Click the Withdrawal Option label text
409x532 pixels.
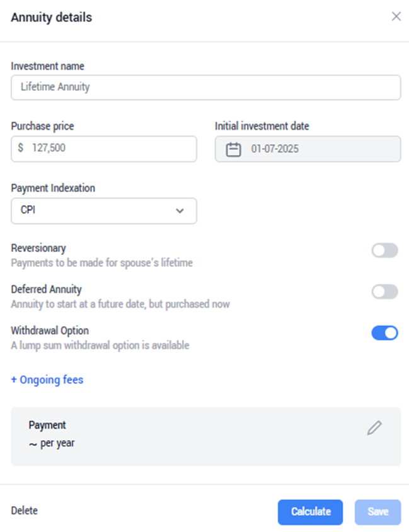[50, 331]
